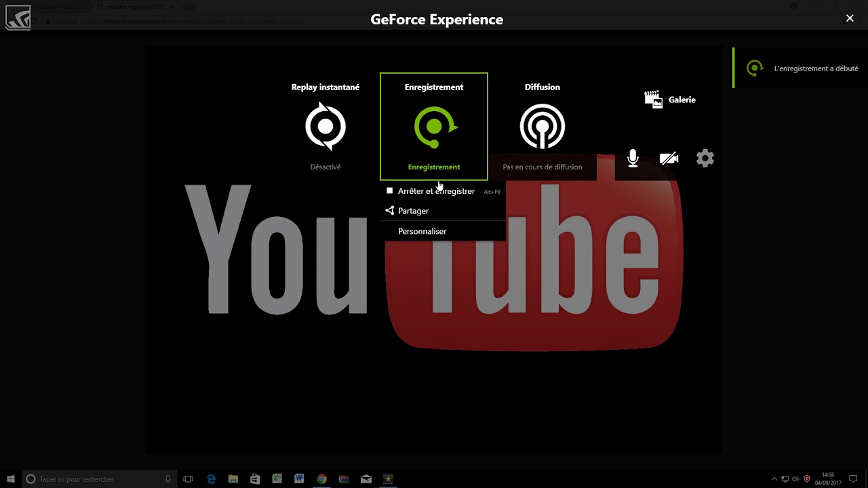This screenshot has width=868, height=488.
Task: Open Excel from the taskbar
Action: 277,479
